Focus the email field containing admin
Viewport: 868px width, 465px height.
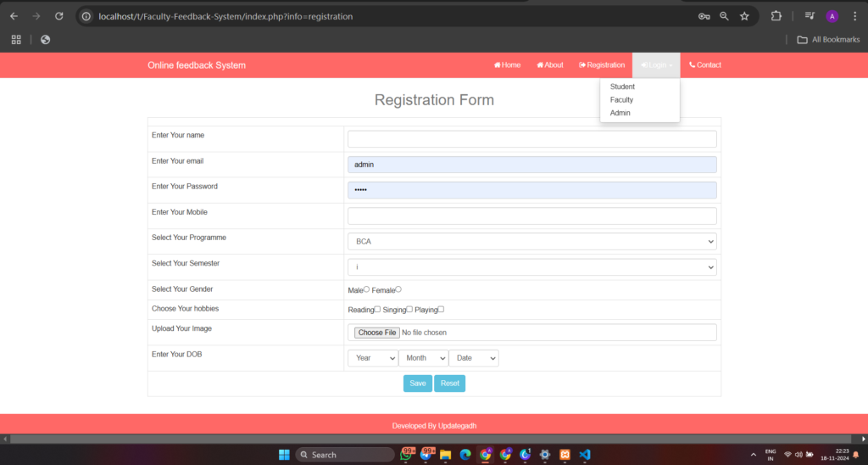pos(532,165)
